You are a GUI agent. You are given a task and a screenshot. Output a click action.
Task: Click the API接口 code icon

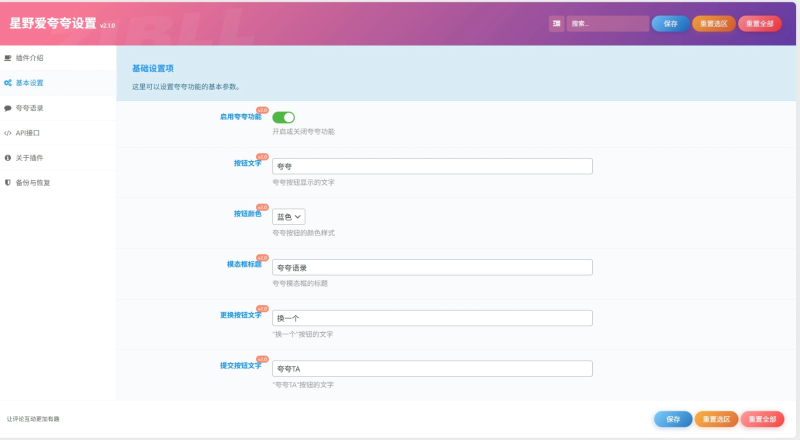pos(8,133)
